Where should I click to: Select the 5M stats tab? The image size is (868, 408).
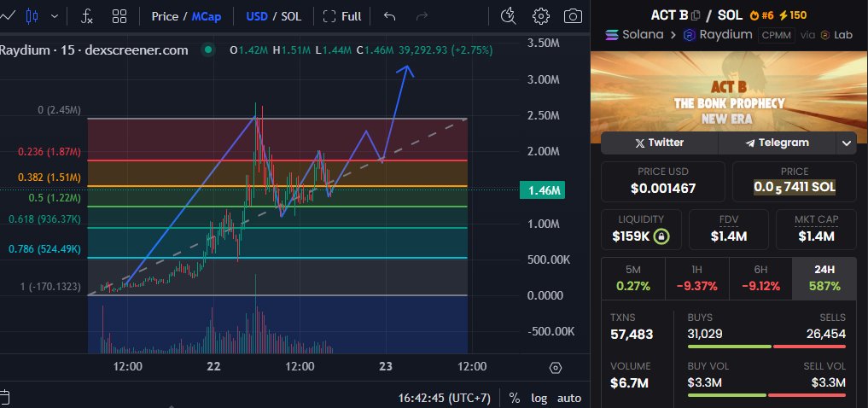pyautogui.click(x=632, y=278)
